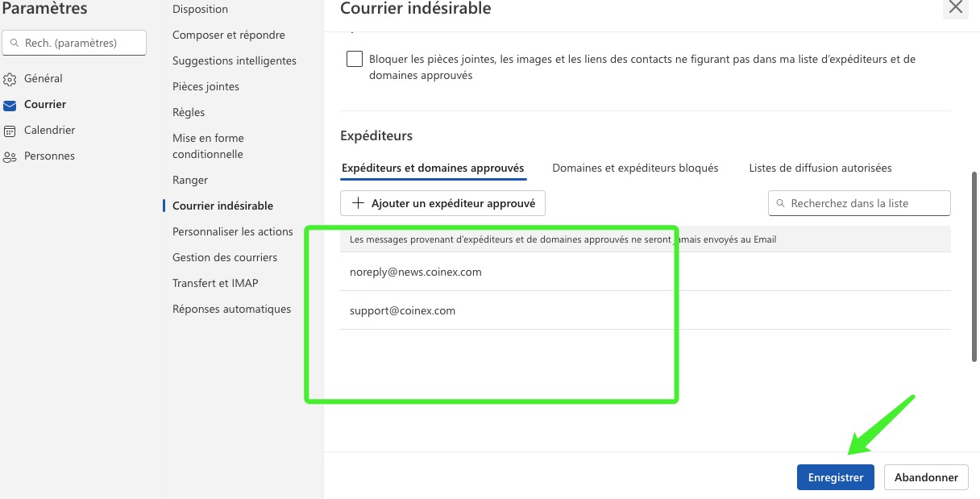The image size is (980, 499).
Task: Click the plus icon to add approved sender
Action: pos(359,203)
